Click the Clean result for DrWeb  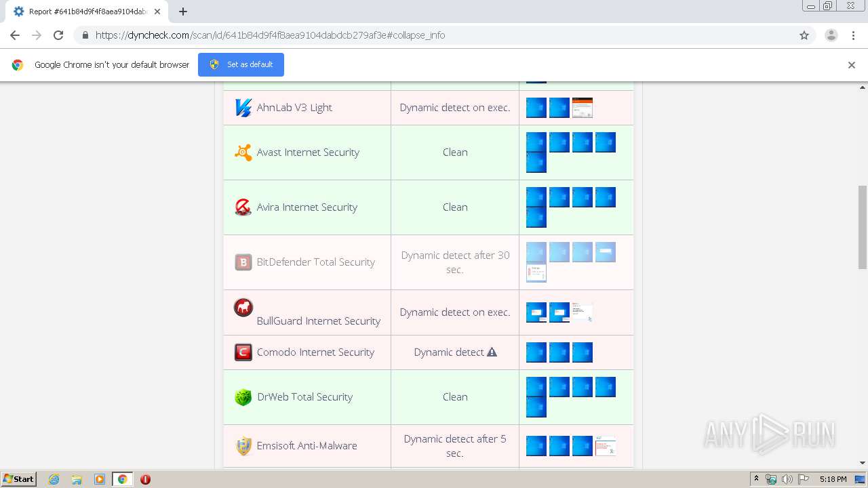pos(455,397)
